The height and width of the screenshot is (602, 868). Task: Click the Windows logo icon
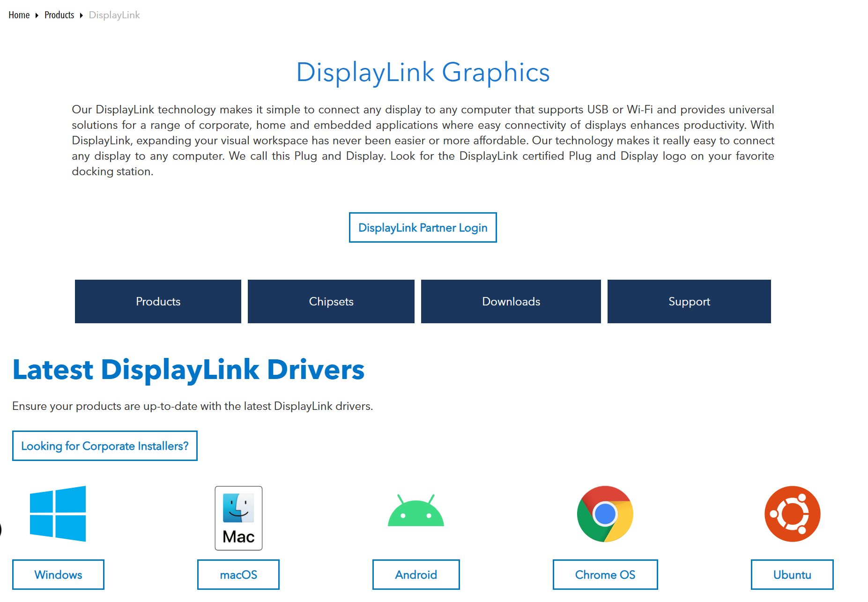coord(58,513)
